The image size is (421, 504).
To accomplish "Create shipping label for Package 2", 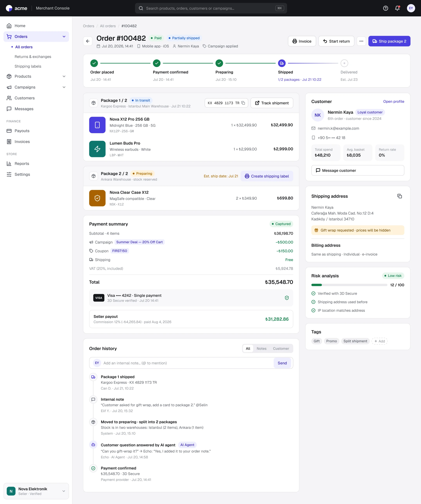I will tap(267, 176).
